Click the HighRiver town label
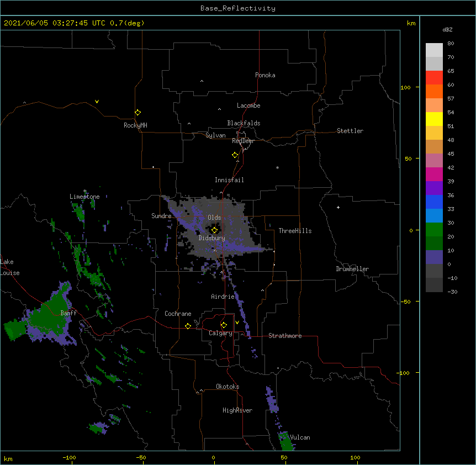The height and width of the screenshot is (465, 476). [x=237, y=410]
